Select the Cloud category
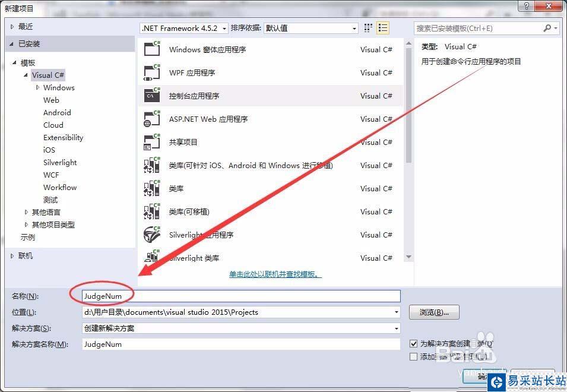Image resolution: width=567 pixels, height=392 pixels. click(53, 125)
